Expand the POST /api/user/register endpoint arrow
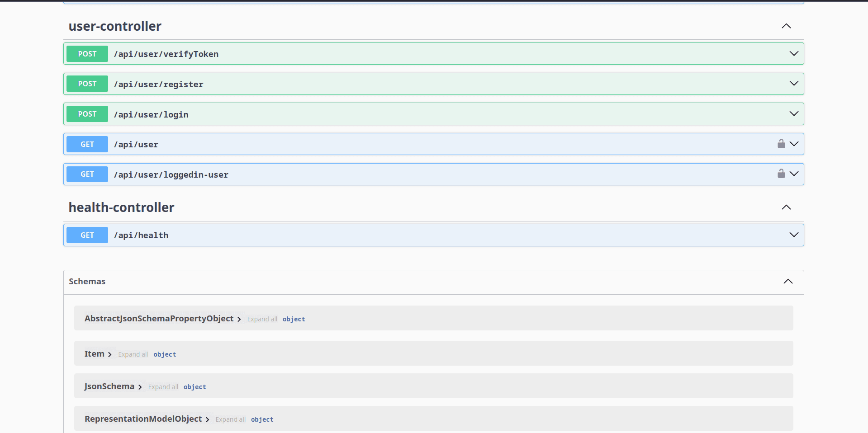Image resolution: width=868 pixels, height=433 pixels. pos(793,84)
